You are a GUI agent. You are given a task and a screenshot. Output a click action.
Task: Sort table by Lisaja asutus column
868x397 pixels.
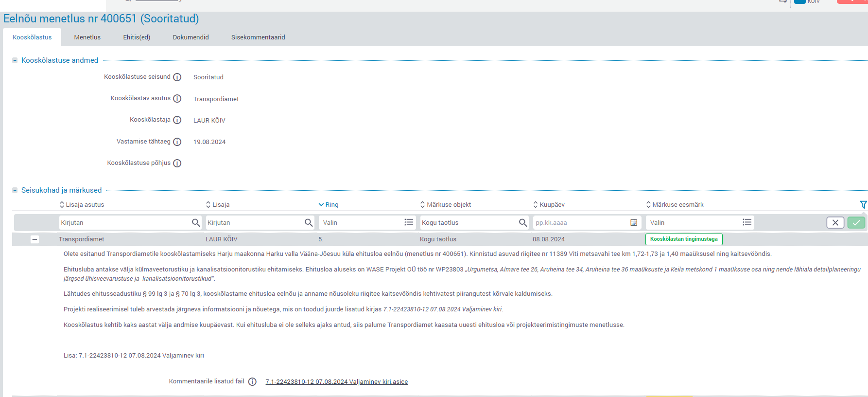(82, 205)
